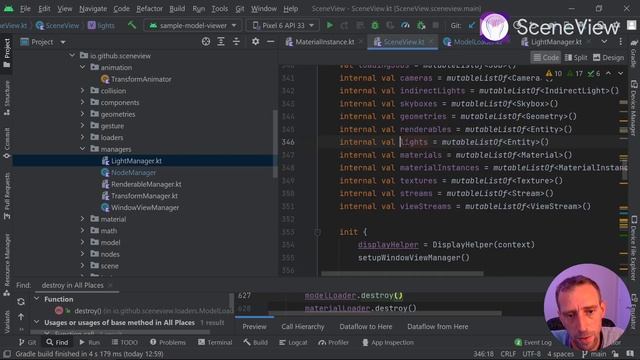The width and height of the screenshot is (640, 360).
Task: Expand the material folder
Action: [83, 219]
